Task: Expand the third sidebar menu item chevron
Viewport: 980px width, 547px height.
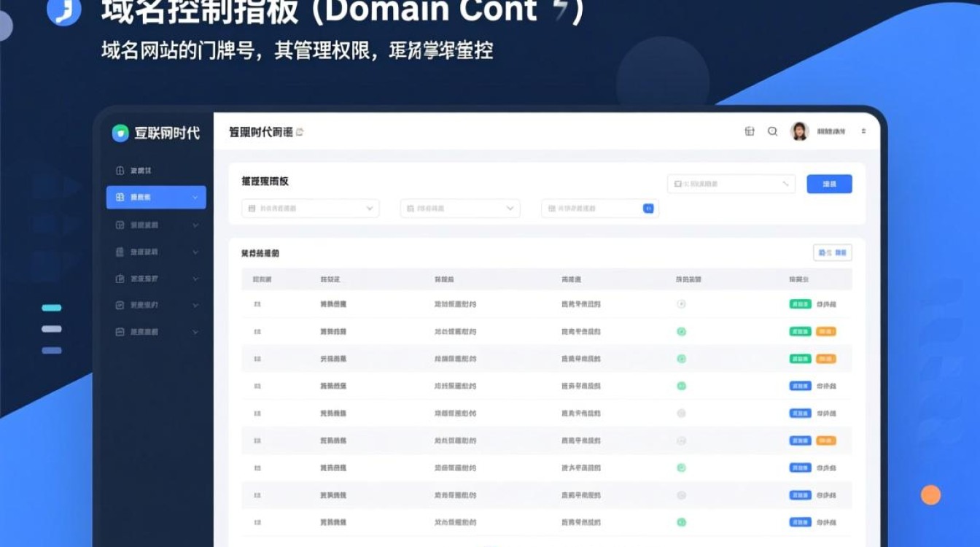Action: pyautogui.click(x=195, y=225)
